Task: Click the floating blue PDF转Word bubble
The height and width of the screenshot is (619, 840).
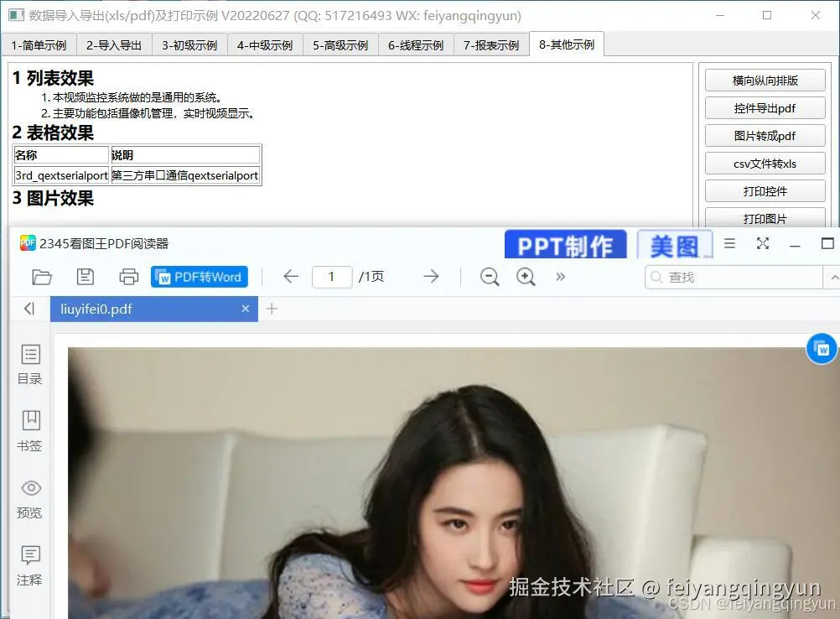Action: (821, 348)
